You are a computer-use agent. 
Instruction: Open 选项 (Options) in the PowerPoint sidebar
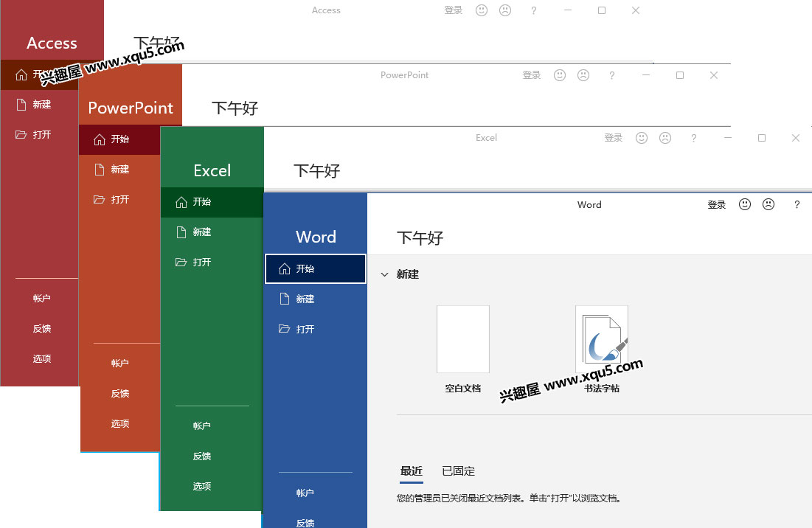[120, 423]
